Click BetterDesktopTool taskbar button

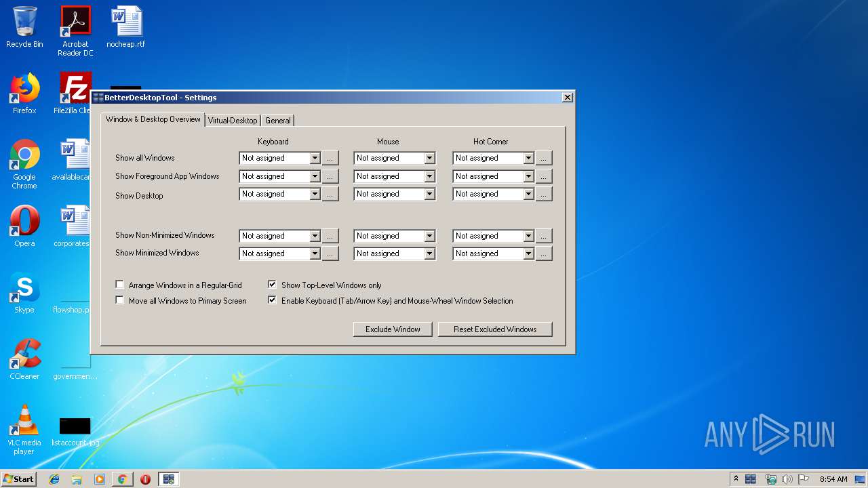point(168,479)
